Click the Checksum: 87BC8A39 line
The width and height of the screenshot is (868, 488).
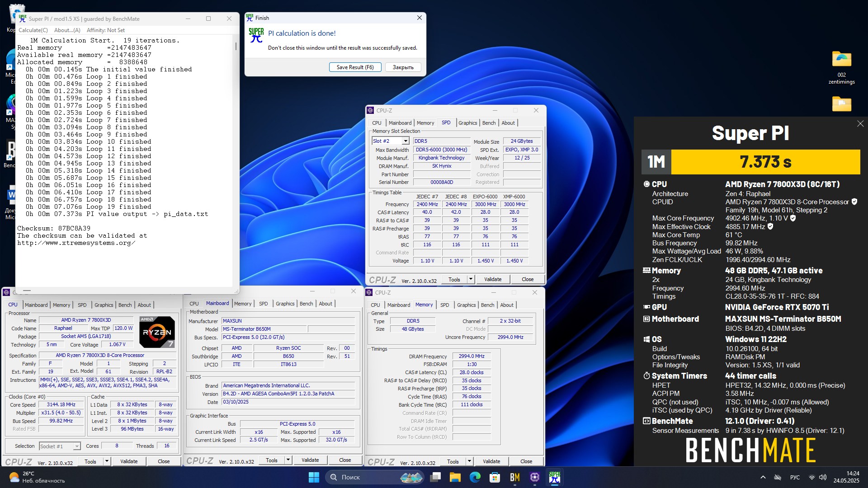tap(54, 228)
